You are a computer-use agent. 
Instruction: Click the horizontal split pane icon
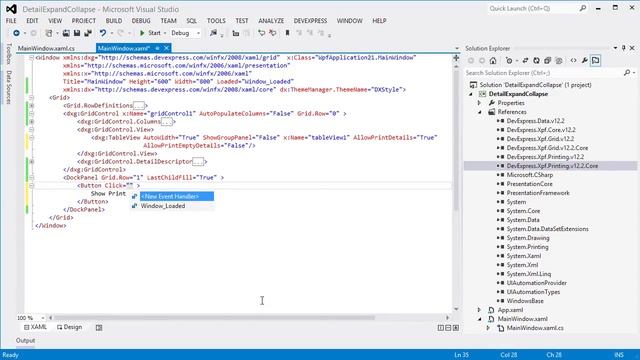pyautogui.click(x=448, y=327)
